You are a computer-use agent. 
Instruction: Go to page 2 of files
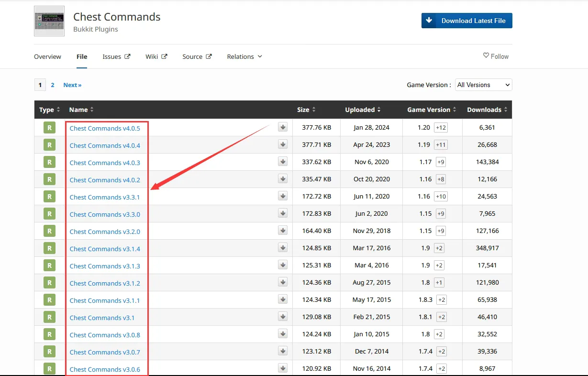point(53,85)
